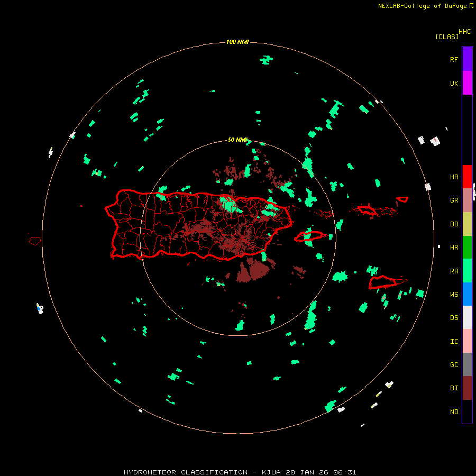This screenshot has height=476, width=476.
Task: Click the HHC product label
Action: 464,32
